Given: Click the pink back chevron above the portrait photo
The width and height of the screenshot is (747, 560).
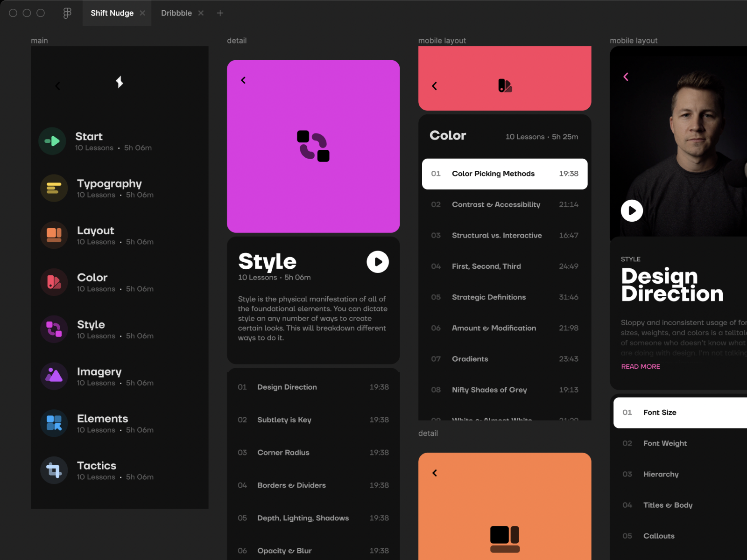Looking at the screenshot, I should [x=626, y=77].
